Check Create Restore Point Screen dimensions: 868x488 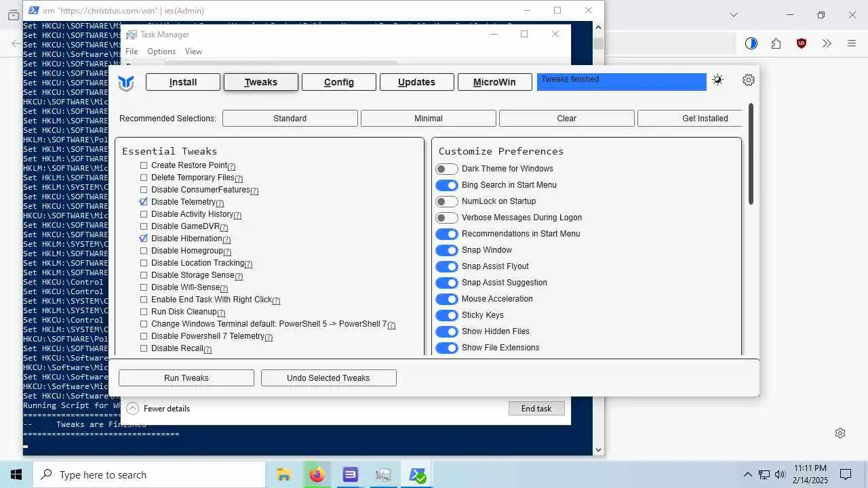coord(144,165)
